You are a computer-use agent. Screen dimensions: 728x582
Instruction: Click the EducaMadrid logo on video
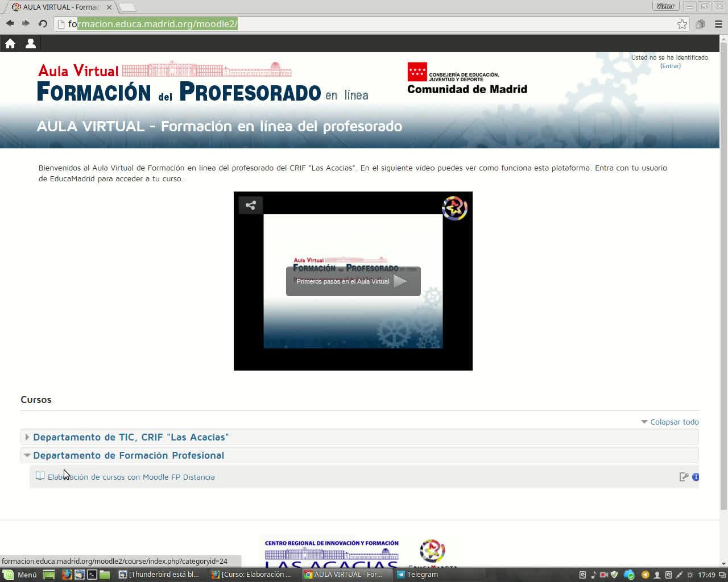[454, 209]
